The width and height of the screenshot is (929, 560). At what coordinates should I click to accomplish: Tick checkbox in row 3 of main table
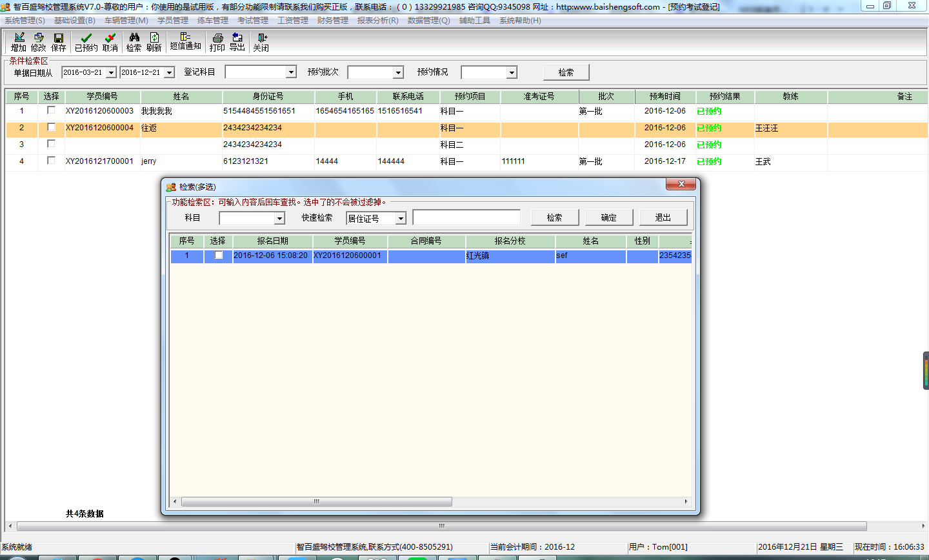(x=51, y=144)
